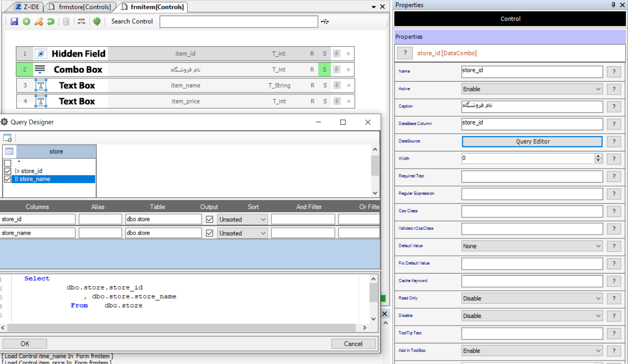This screenshot has height=364, width=628.
Task: Click the Combo Box icon in row 2
Action: pos(40,69)
